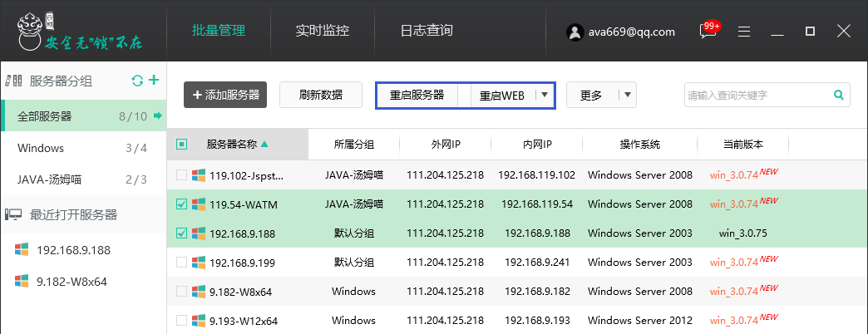Open the message notifications icon with 99+ badge
Image resolution: width=868 pixels, height=334 pixels.
[708, 32]
